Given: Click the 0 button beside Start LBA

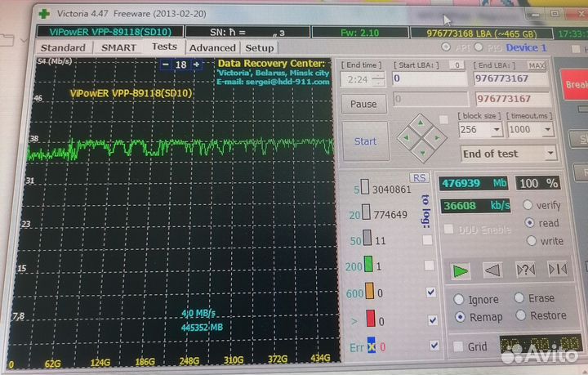Looking at the screenshot, I should [x=457, y=65].
